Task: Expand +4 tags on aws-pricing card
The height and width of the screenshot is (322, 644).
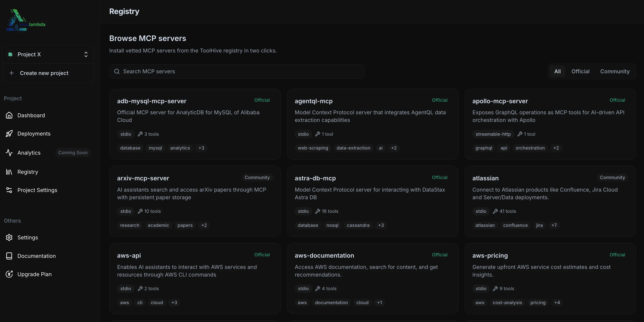Action: point(557,302)
